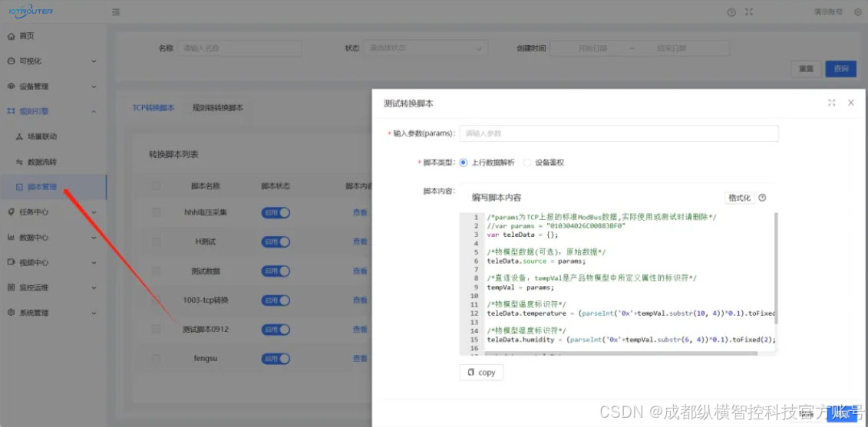Expand 系统管理 sidebar menu
The image size is (868, 427).
pos(53,313)
